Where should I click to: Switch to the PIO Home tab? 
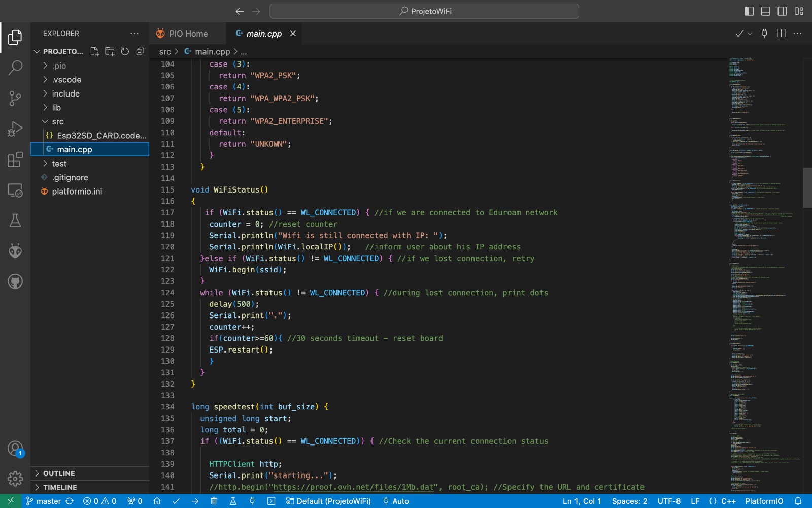point(188,34)
